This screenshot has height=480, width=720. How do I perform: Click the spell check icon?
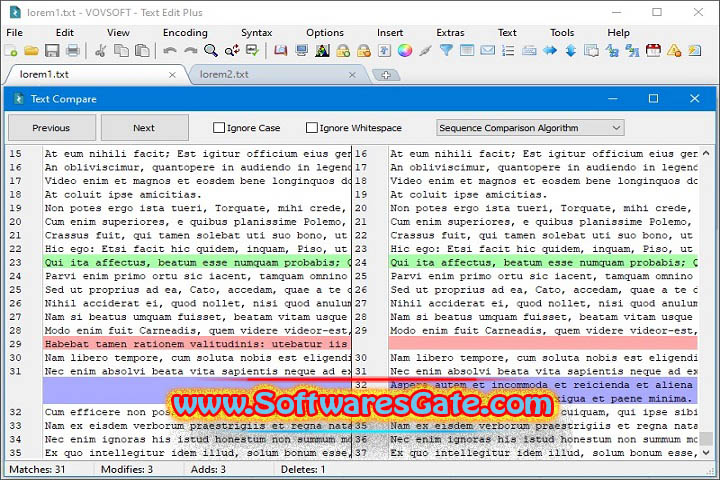(253, 51)
